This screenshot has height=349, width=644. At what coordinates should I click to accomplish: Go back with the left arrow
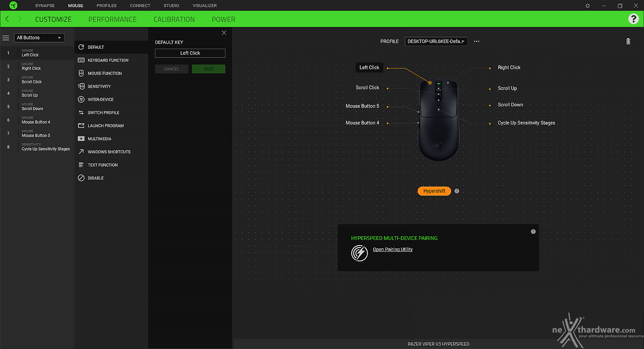pos(7,19)
